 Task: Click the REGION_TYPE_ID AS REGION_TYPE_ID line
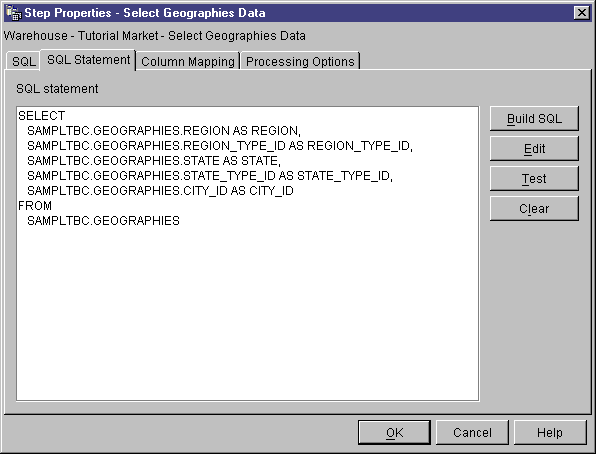pyautogui.click(x=220, y=145)
